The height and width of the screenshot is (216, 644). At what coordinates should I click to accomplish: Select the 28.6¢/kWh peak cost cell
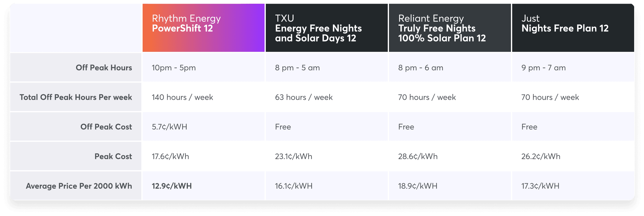[x=418, y=157]
